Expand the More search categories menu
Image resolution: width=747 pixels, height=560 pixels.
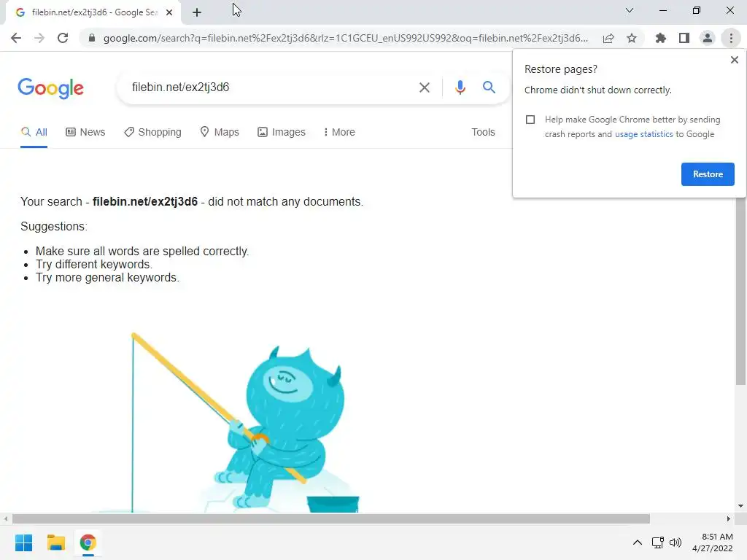(x=338, y=133)
